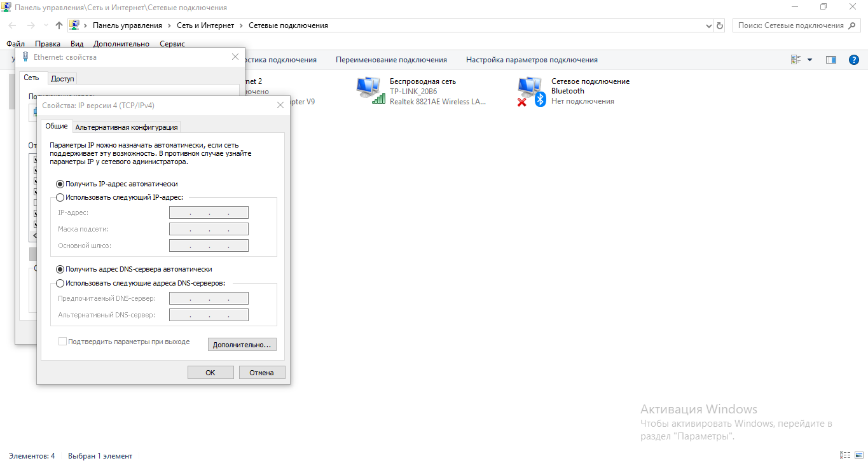Refresh the Network Connections address bar
Viewport: 868px width, 463px height.
point(720,25)
